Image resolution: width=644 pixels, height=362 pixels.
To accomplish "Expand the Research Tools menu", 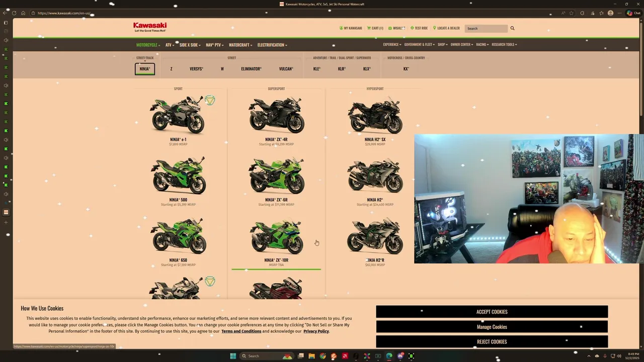I will tap(504, 44).
